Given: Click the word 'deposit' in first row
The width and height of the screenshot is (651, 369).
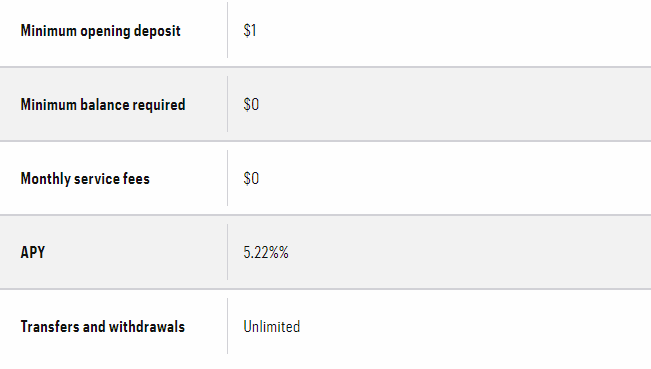Looking at the screenshot, I should [157, 31].
